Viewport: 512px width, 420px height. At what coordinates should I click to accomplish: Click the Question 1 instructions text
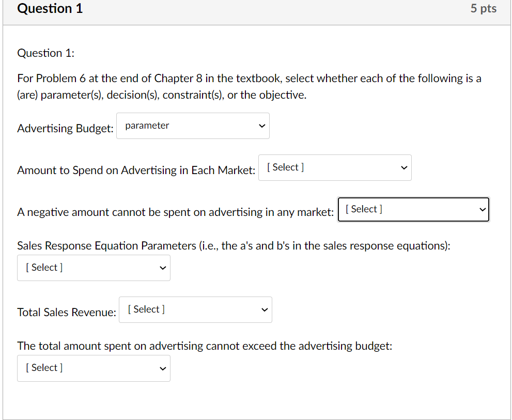click(x=249, y=85)
